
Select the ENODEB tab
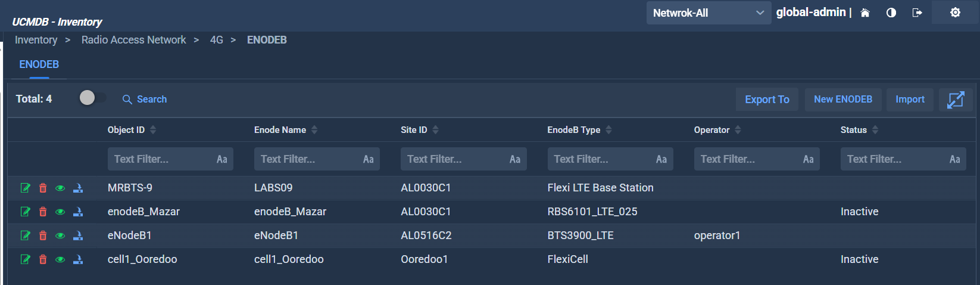[39, 64]
